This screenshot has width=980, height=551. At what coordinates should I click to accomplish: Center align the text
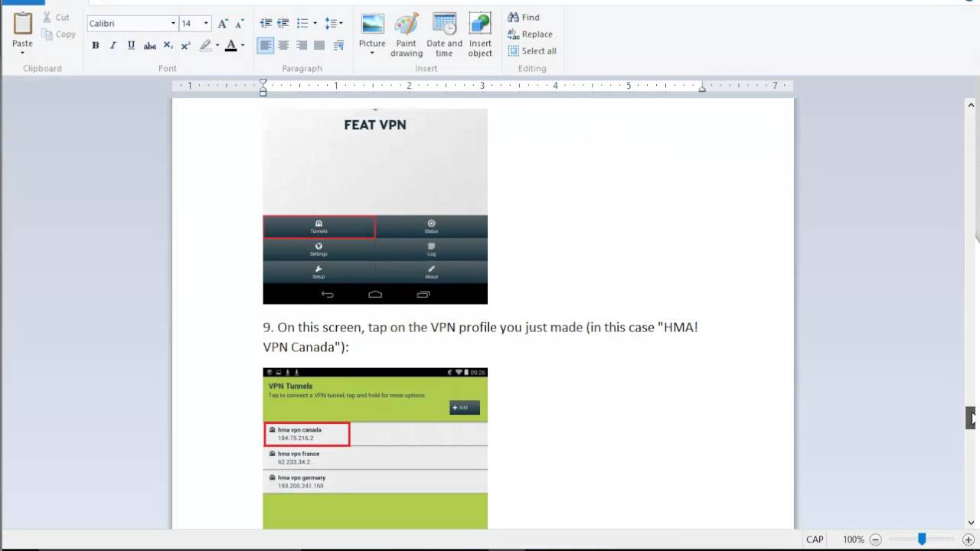(x=283, y=45)
